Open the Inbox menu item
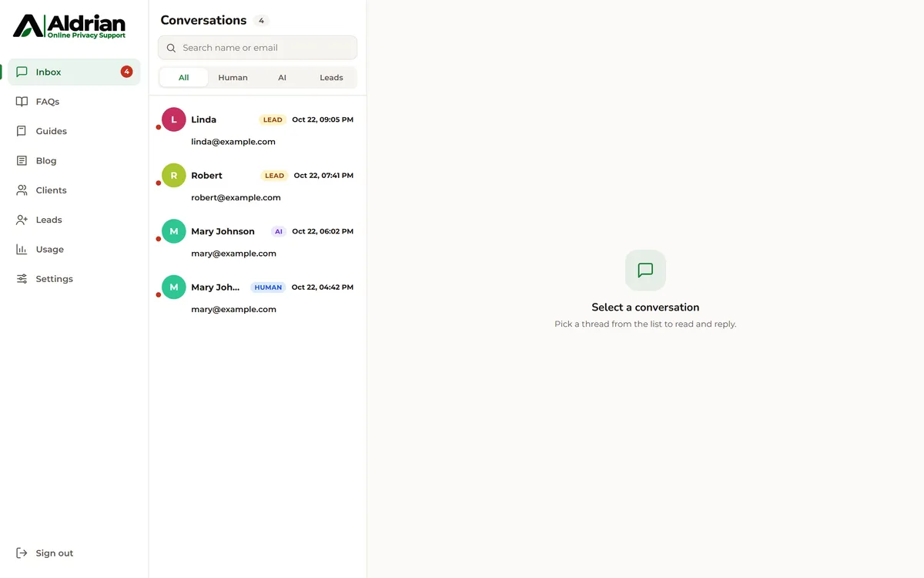This screenshot has height=578, width=924. (74, 72)
